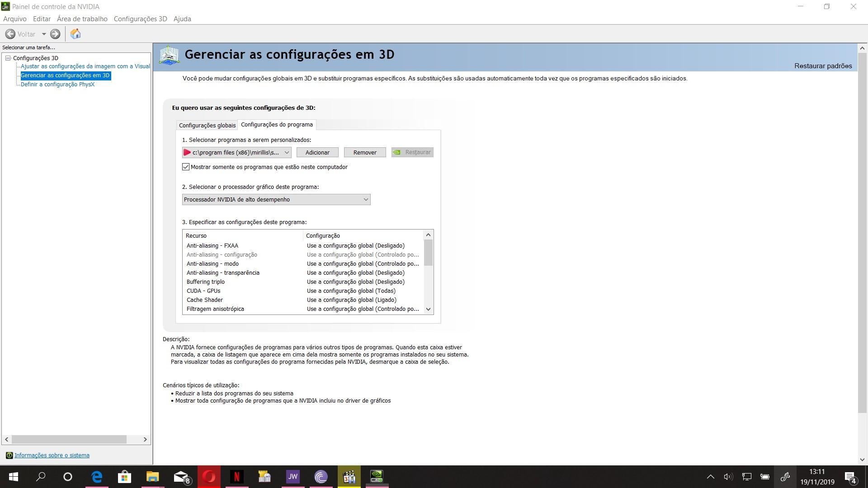Click main panel scroll down arrow
This screenshot has height=488, width=868.
(x=862, y=460)
